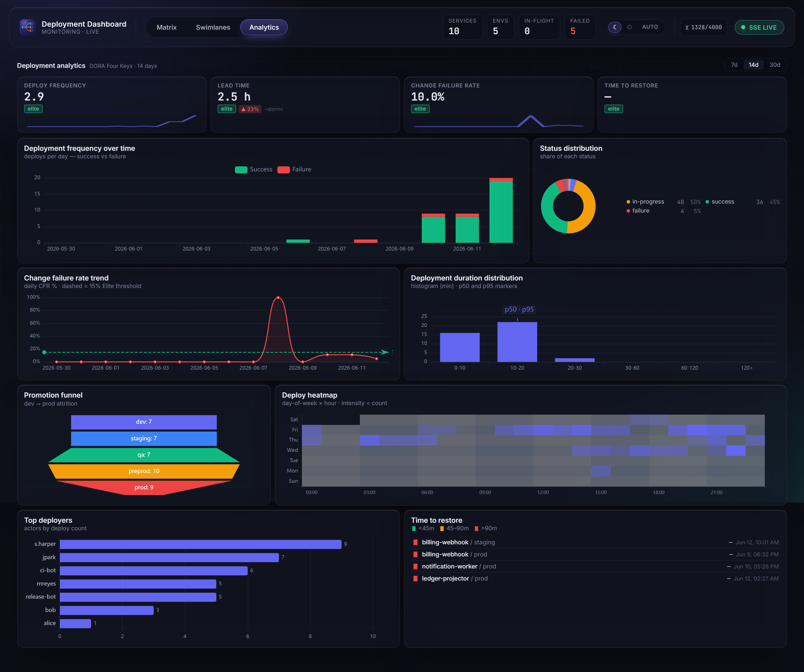Click the donut chart in Status distribution
The height and width of the screenshot is (672, 804).
point(568,206)
